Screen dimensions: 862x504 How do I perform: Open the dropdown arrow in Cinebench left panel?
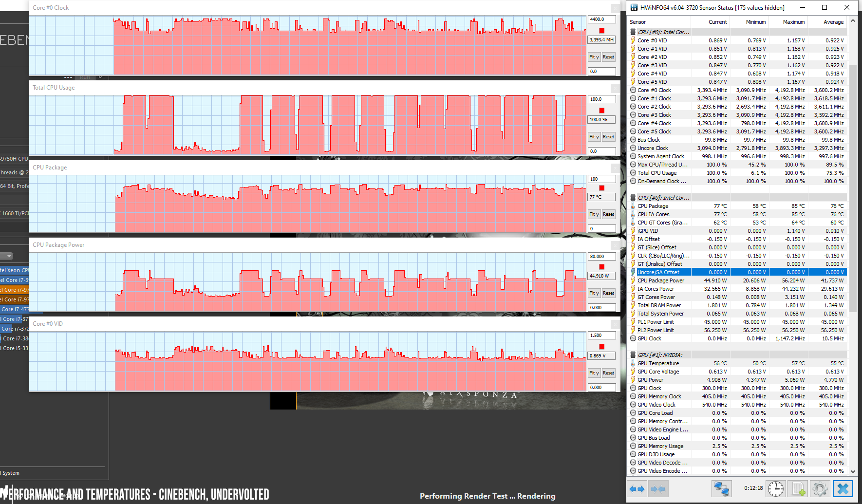pyautogui.click(x=9, y=256)
